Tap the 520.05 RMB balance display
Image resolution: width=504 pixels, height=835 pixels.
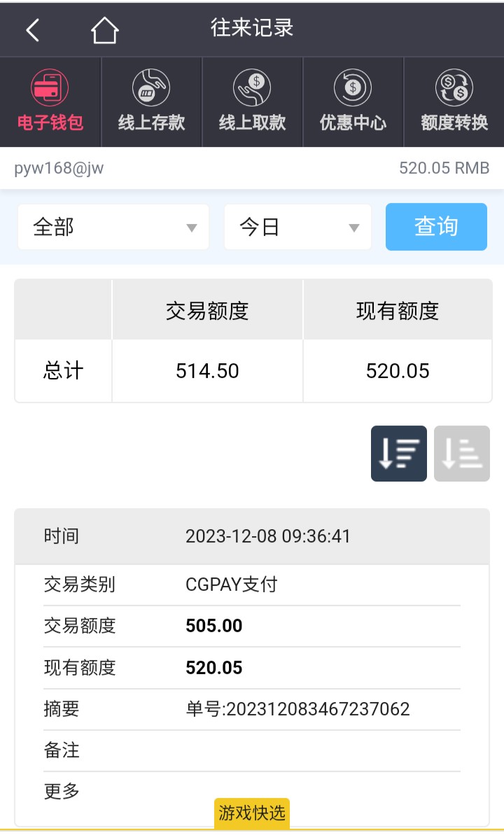(x=444, y=168)
